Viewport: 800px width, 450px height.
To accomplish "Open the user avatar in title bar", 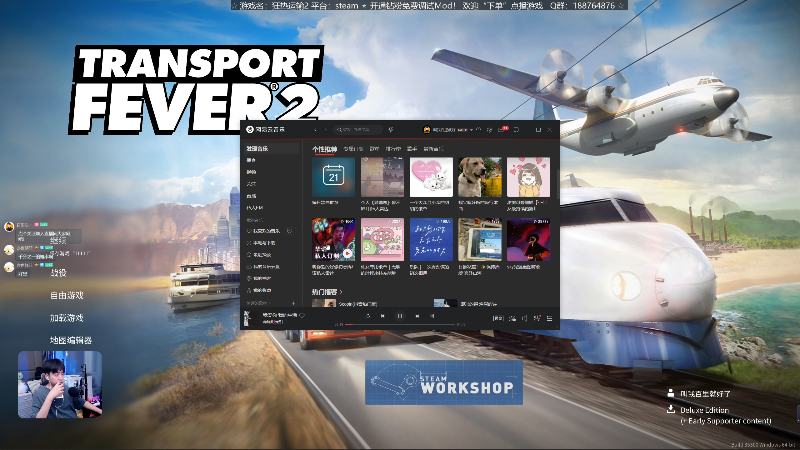I will click(427, 130).
